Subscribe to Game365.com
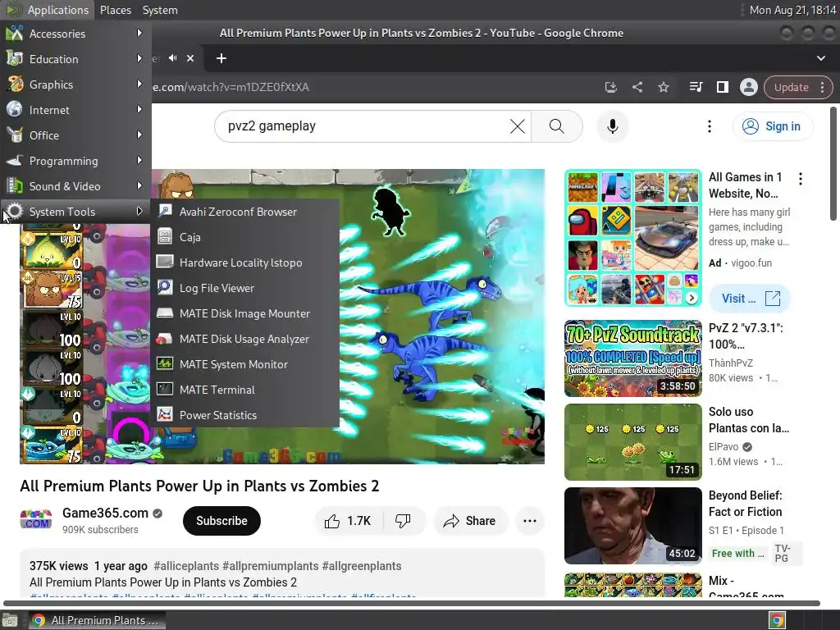 point(221,521)
